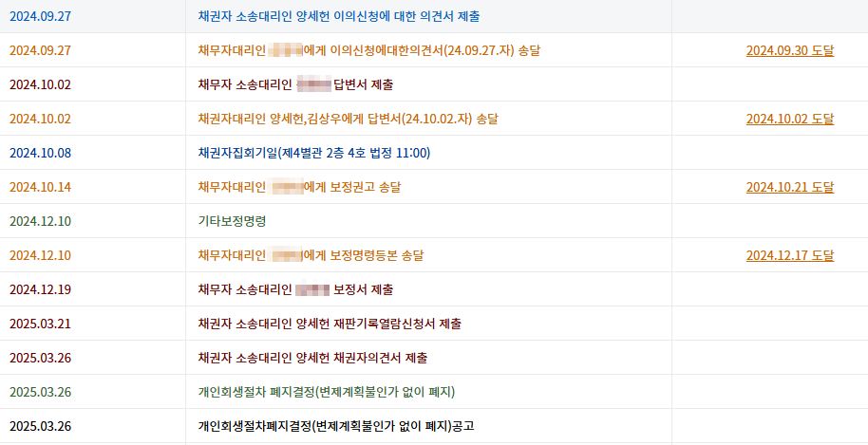This screenshot has height=445, width=868.
Task: Select the 2024.10.14 date cell
Action: [x=40, y=187]
